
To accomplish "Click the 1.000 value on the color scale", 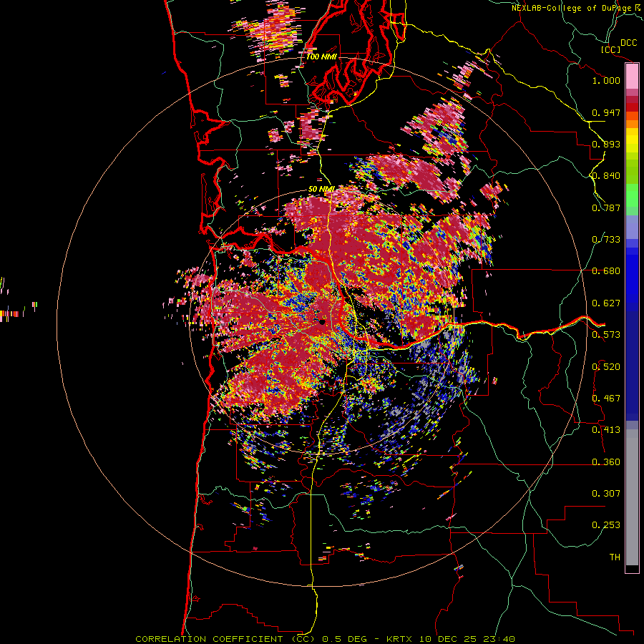I will (x=606, y=80).
